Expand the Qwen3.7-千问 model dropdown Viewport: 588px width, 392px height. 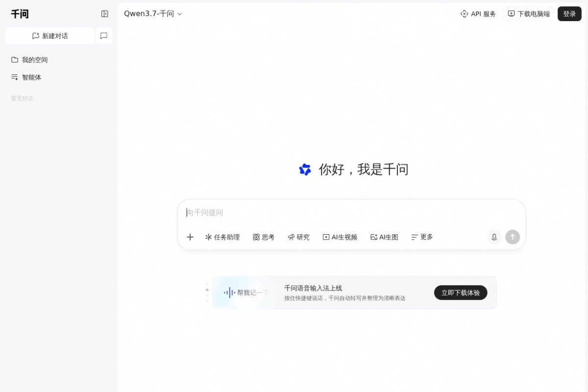click(153, 14)
